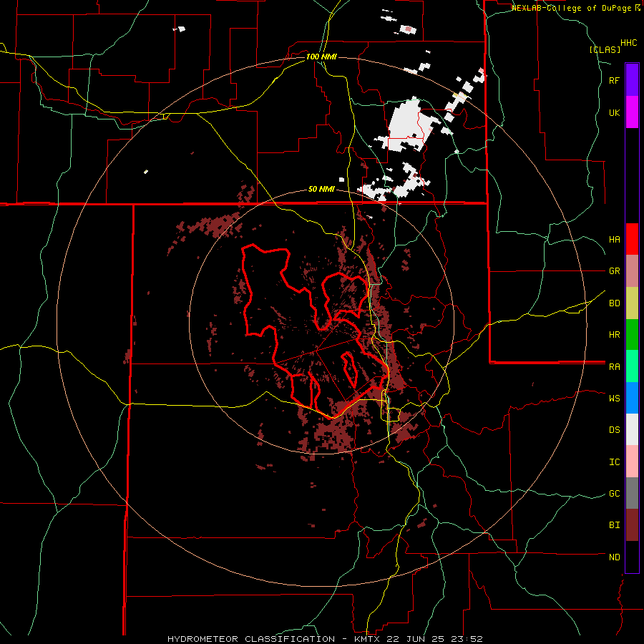This screenshot has height=644, width=644.
Task: Click the DS legend label
Action: click(x=614, y=430)
